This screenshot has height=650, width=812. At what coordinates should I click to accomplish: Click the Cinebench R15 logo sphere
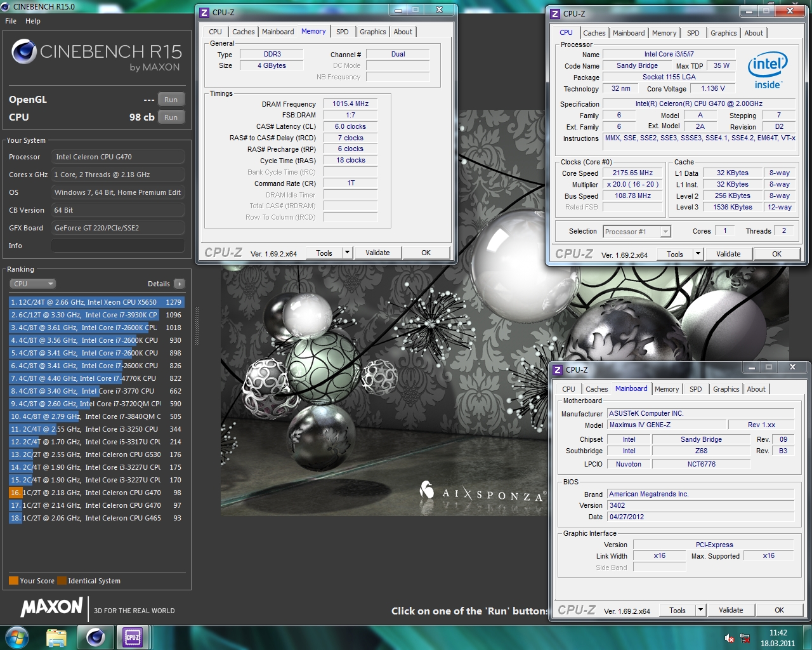pyautogui.click(x=23, y=51)
